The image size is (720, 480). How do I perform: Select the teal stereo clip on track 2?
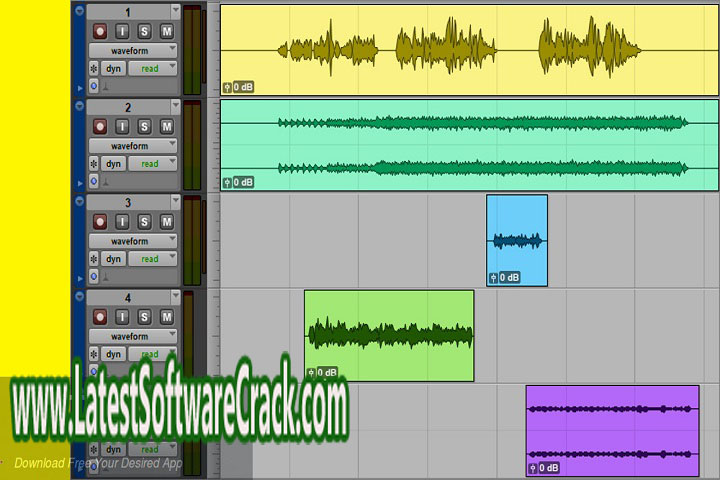tap(468, 144)
